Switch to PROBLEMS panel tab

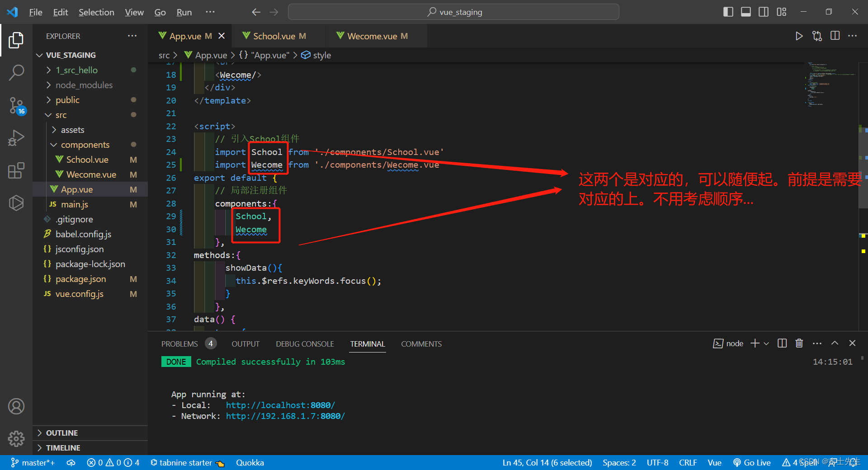189,344
